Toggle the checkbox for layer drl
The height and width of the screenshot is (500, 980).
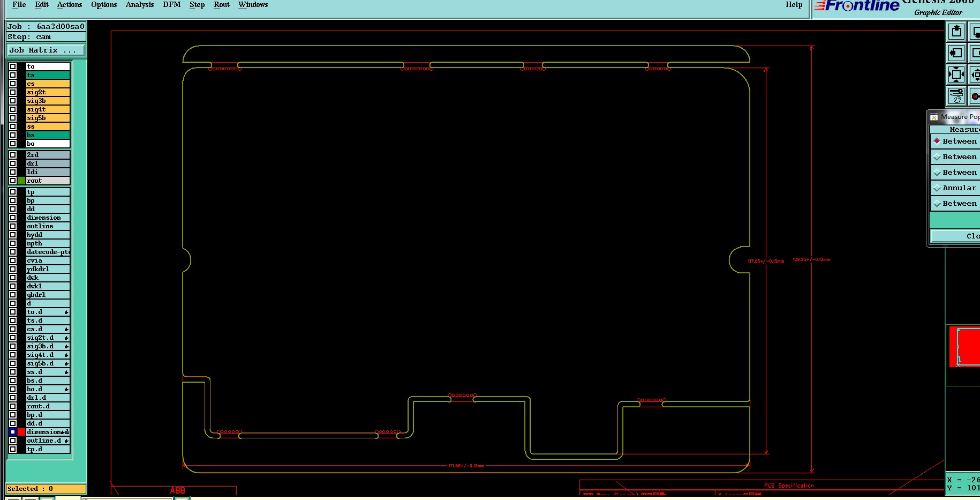(x=13, y=163)
